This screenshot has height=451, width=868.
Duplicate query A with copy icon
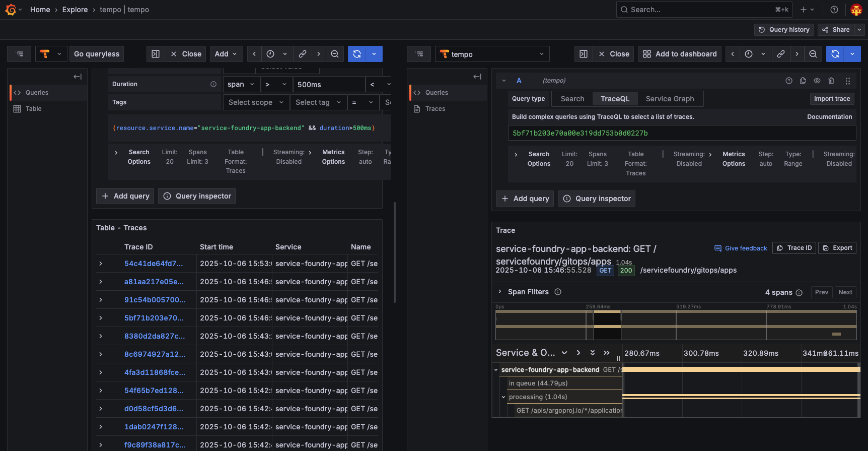tap(803, 81)
